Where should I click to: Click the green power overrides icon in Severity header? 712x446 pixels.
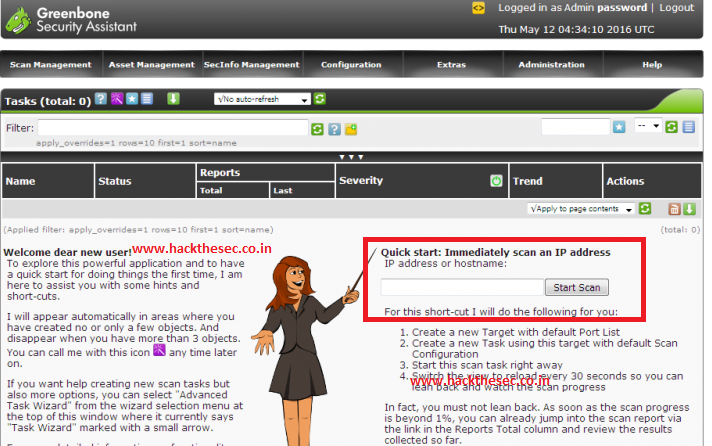(496, 181)
